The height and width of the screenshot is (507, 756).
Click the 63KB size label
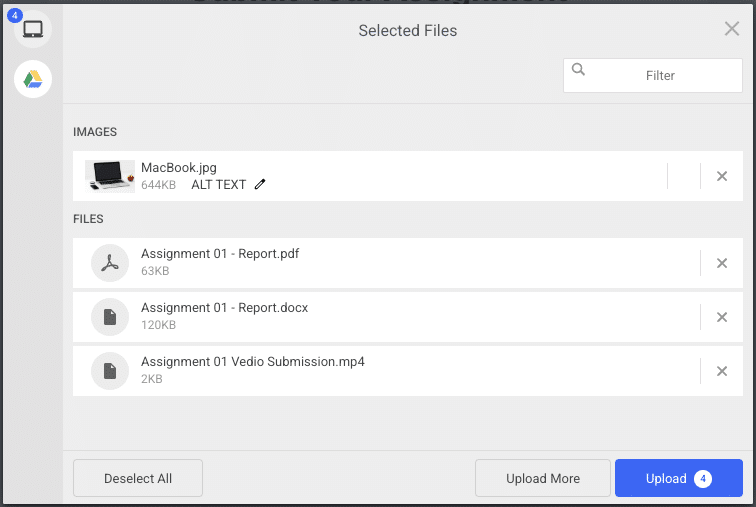[155, 271]
